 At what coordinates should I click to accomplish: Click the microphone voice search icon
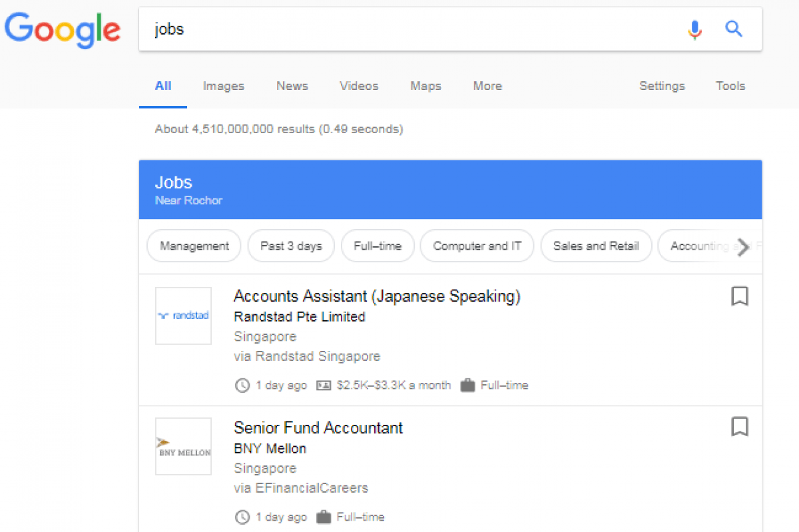694,29
